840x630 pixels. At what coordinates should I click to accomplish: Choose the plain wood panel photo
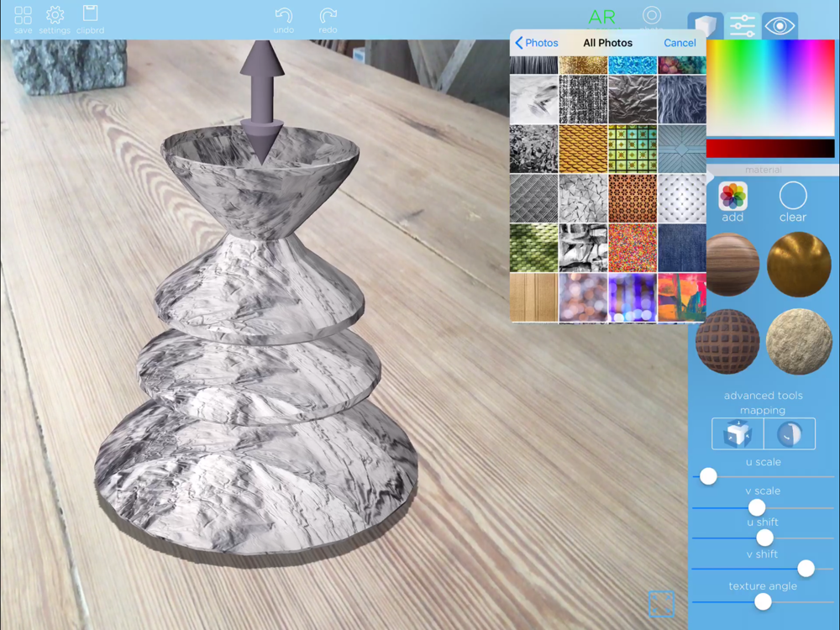click(533, 297)
